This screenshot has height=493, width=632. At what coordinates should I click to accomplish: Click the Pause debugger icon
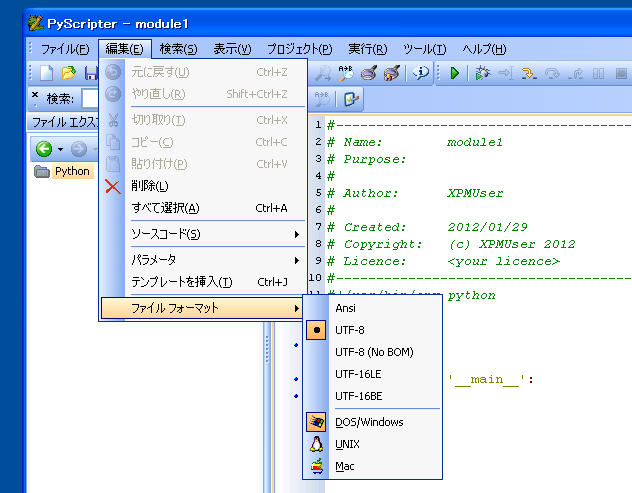[599, 73]
